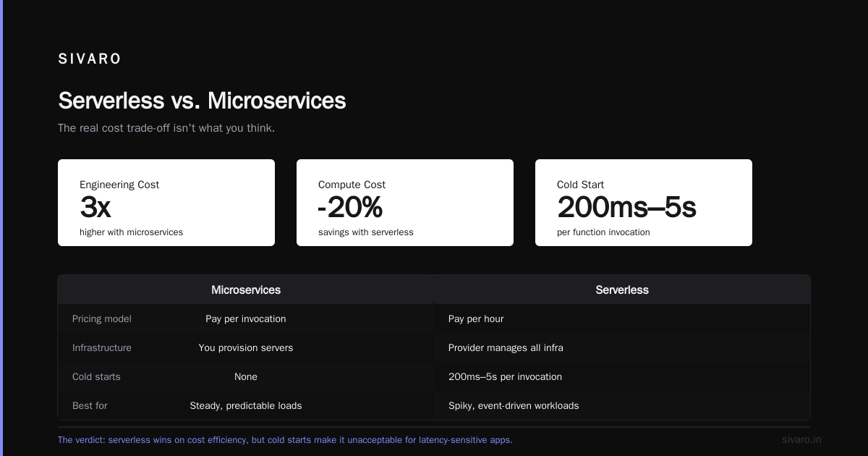The width and height of the screenshot is (868, 456).
Task: Open the sivaro.in link
Action: point(801,439)
